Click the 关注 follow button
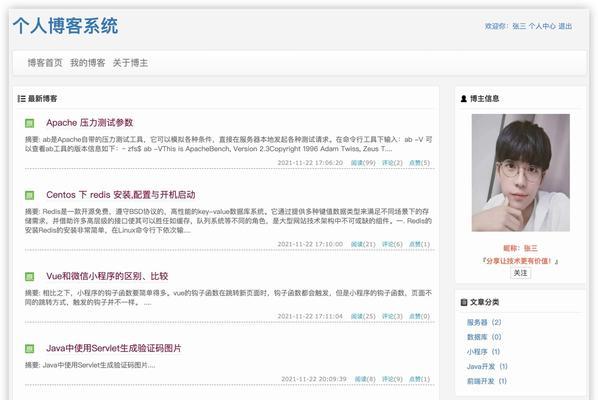 (x=521, y=273)
